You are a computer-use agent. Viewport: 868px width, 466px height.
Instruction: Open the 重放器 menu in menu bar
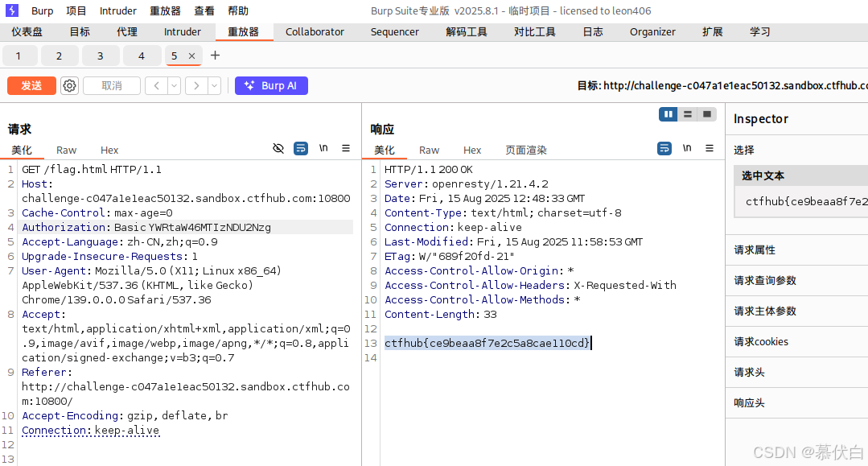(165, 10)
